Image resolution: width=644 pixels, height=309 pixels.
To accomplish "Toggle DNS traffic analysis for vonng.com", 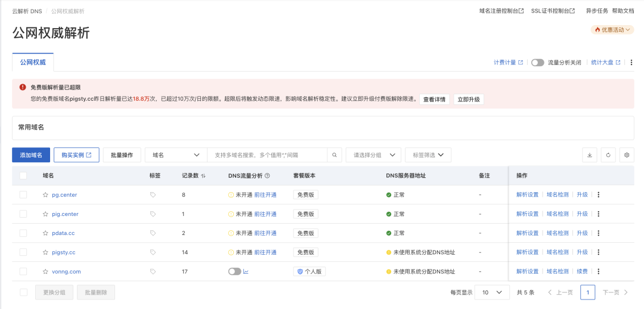I will (234, 271).
